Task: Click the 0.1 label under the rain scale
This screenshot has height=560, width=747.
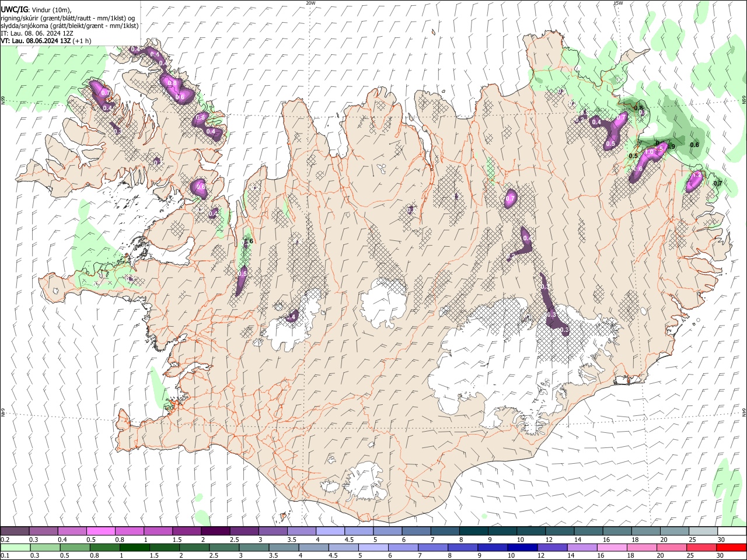Action: tap(5, 556)
